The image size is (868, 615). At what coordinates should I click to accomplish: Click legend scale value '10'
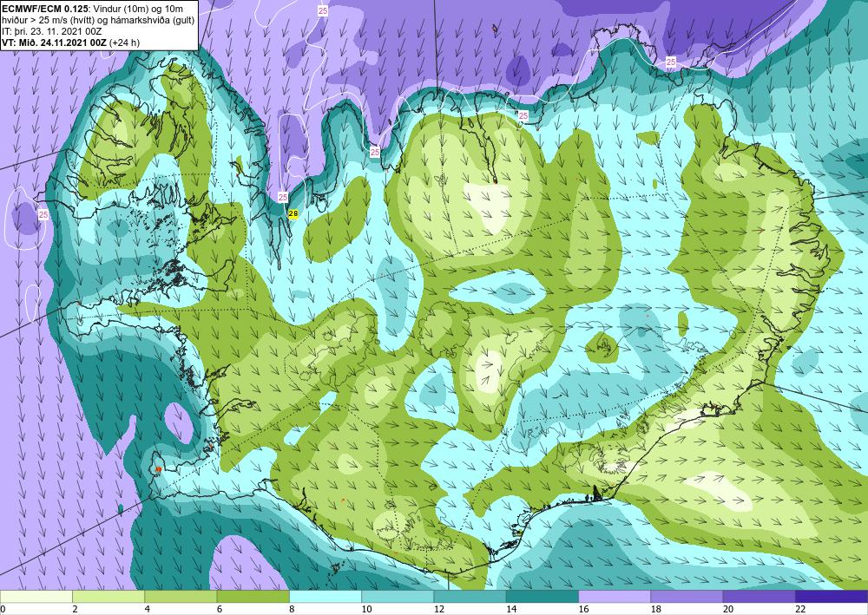(366, 609)
